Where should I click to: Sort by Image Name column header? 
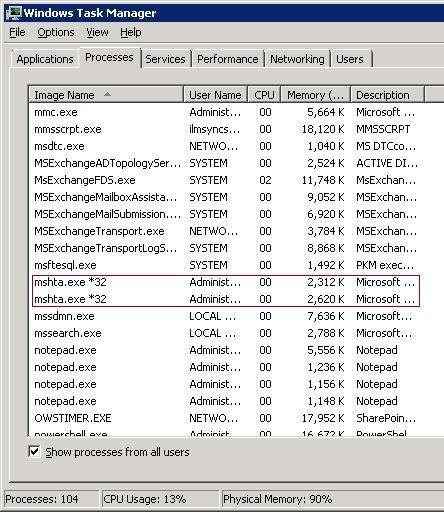pyautogui.click(x=106, y=95)
